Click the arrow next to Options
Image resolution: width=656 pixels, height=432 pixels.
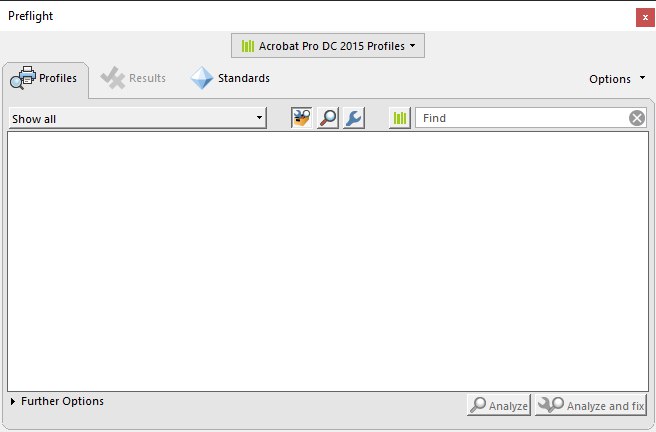(642, 78)
